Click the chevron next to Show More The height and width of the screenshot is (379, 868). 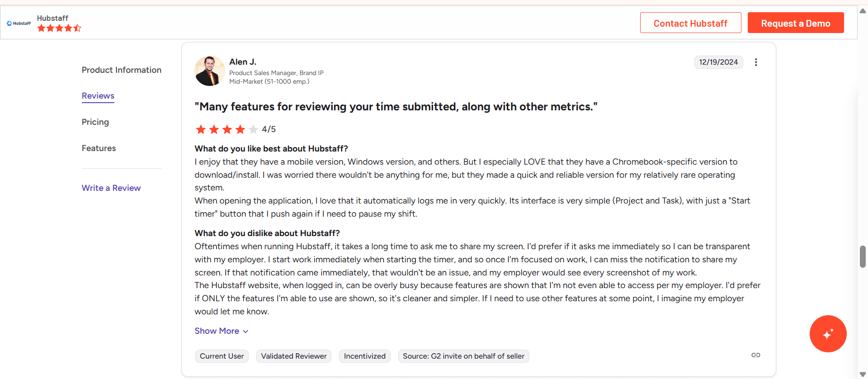245,332
